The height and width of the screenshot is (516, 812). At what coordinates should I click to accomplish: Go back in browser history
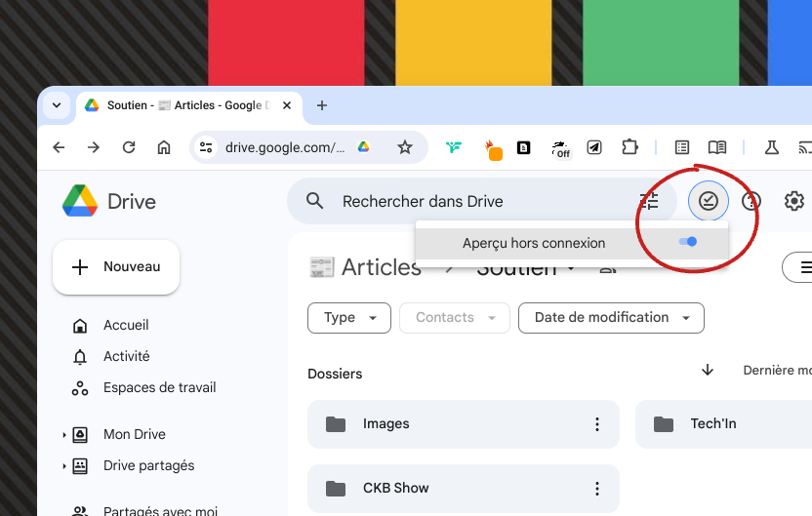[59, 147]
